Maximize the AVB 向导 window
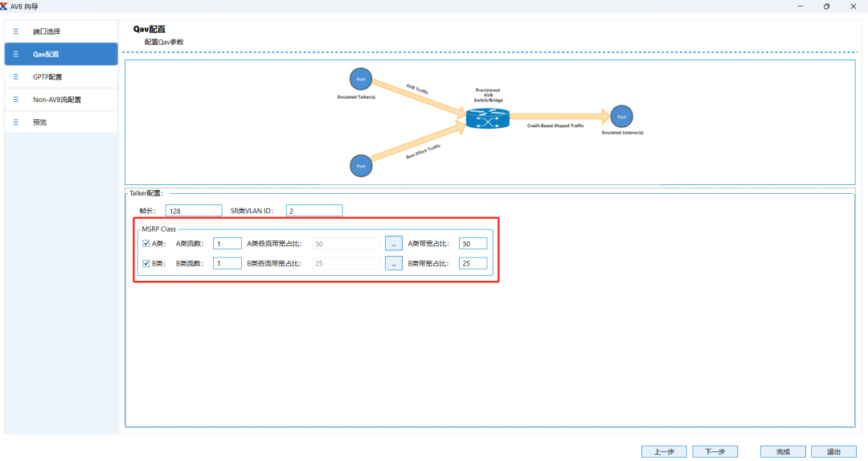Viewport: 868px width, 461px height. coord(826,6)
